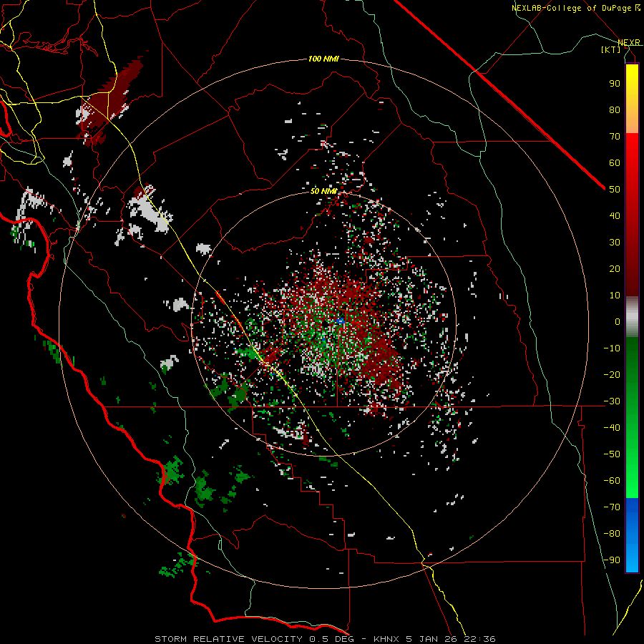Click the 50 NMI range ring label
644x644 pixels.
tap(323, 191)
